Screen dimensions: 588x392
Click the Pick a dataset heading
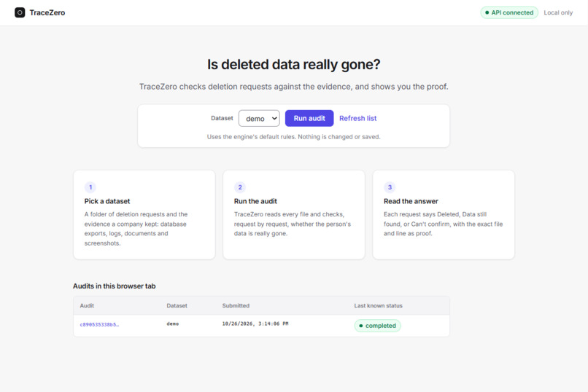107,201
